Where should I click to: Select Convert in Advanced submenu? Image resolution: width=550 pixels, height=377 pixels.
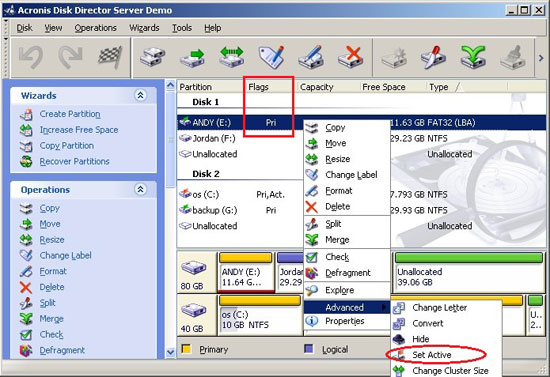(446, 323)
